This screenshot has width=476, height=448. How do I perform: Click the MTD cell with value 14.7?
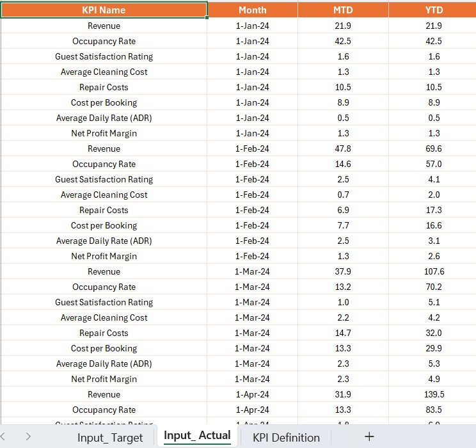(x=342, y=333)
